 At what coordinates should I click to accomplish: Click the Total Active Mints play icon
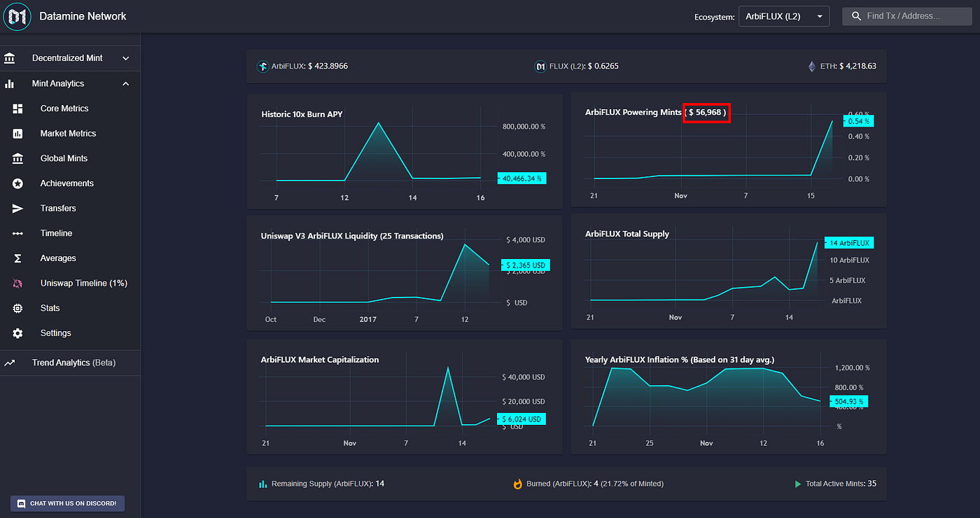(798, 484)
